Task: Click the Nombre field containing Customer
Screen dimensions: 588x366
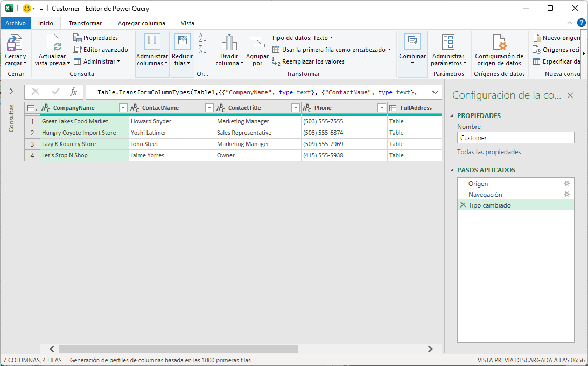Action: click(x=516, y=138)
